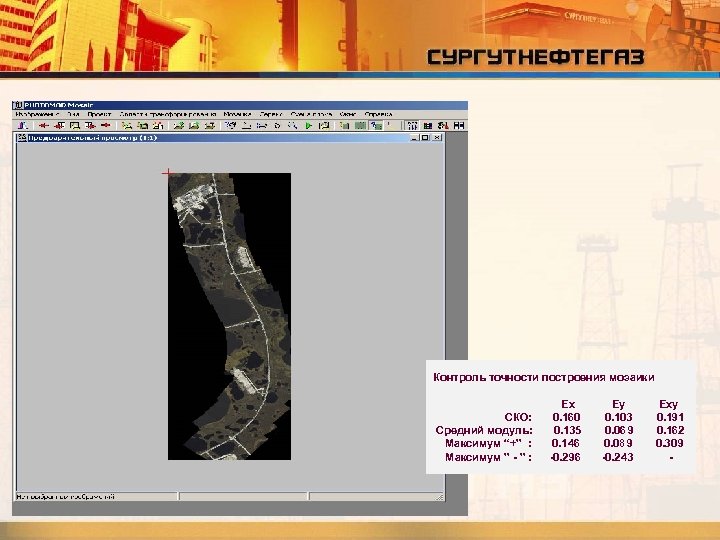Minimize the Предварительный просмотр preview window
Viewport: 720px width, 540px height.
point(415,137)
